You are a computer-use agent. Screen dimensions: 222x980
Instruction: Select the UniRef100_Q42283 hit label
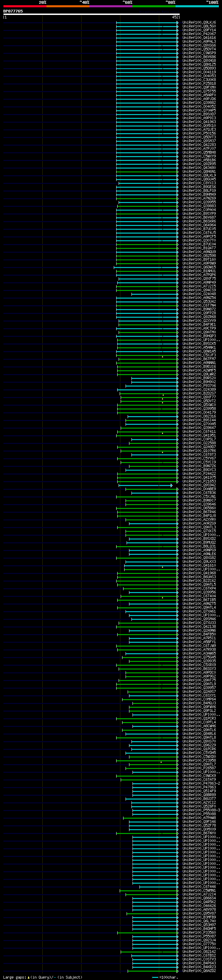[x=199, y=145]
